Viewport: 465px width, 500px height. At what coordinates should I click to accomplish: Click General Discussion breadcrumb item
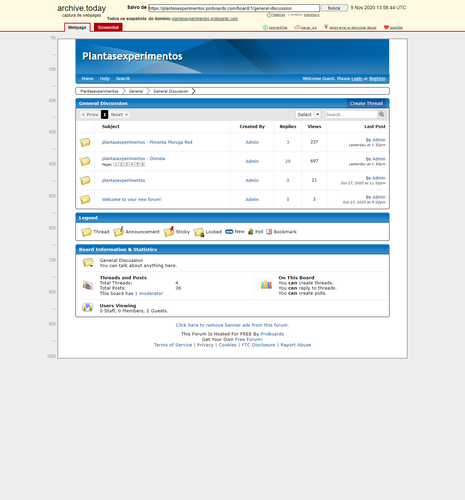(171, 91)
